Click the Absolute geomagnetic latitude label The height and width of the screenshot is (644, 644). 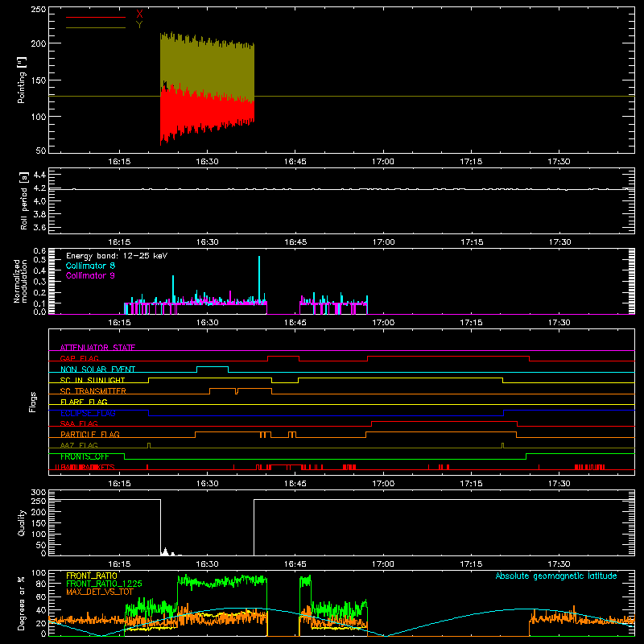coord(556,576)
